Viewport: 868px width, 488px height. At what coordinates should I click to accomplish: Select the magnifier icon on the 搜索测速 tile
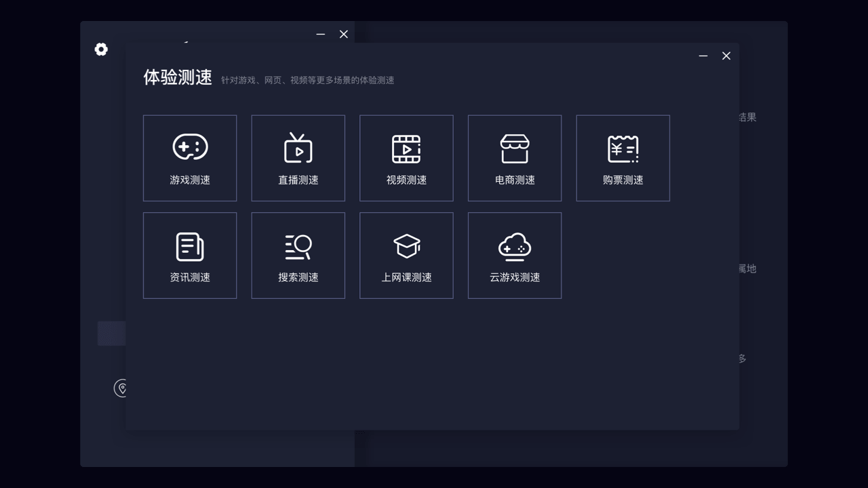pyautogui.click(x=298, y=246)
